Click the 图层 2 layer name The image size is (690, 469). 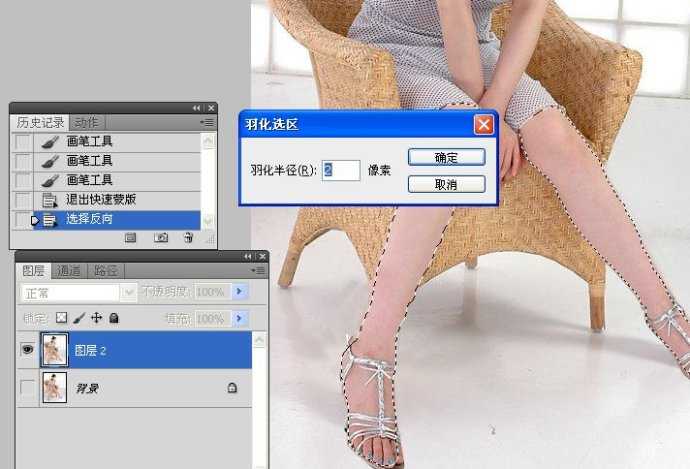tap(90, 351)
